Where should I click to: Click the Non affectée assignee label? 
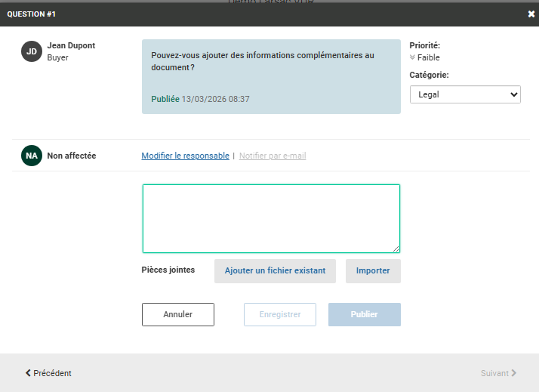click(71, 156)
